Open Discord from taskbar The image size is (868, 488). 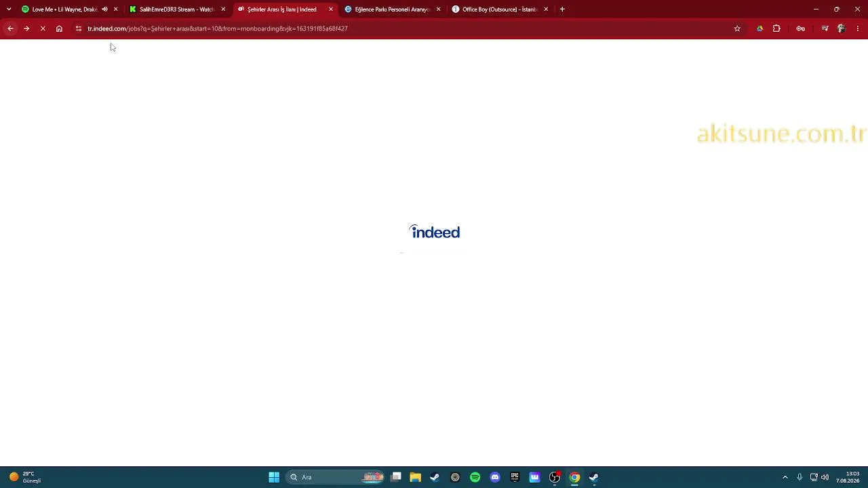click(x=495, y=477)
